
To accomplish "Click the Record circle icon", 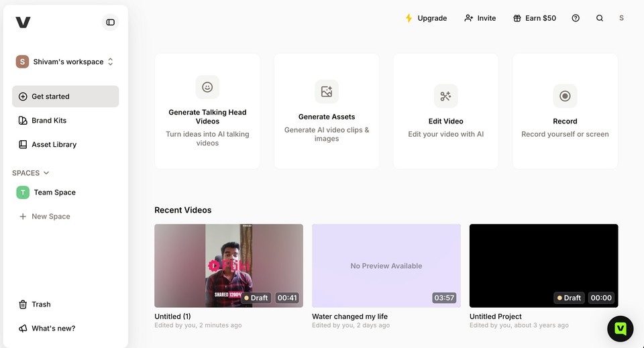I will pyautogui.click(x=565, y=96).
